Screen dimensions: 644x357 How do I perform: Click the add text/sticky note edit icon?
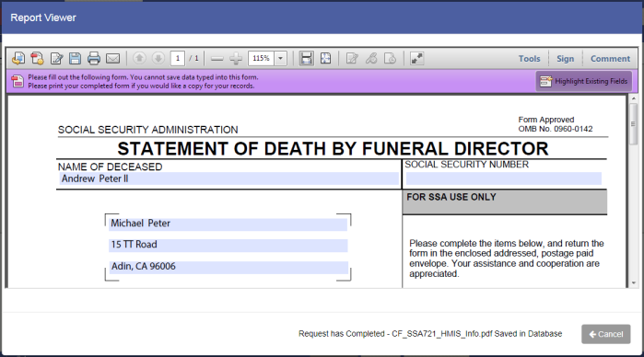click(352, 58)
